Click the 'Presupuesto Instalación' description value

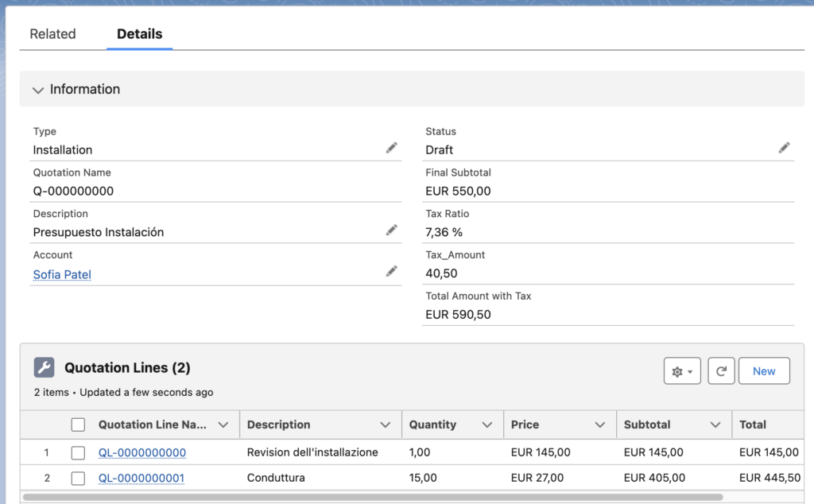tap(99, 232)
